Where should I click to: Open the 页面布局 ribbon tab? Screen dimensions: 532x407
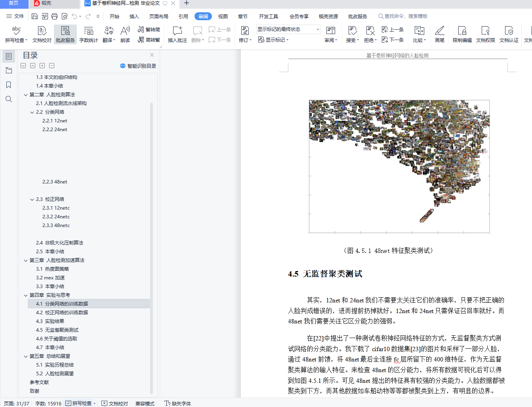click(158, 16)
